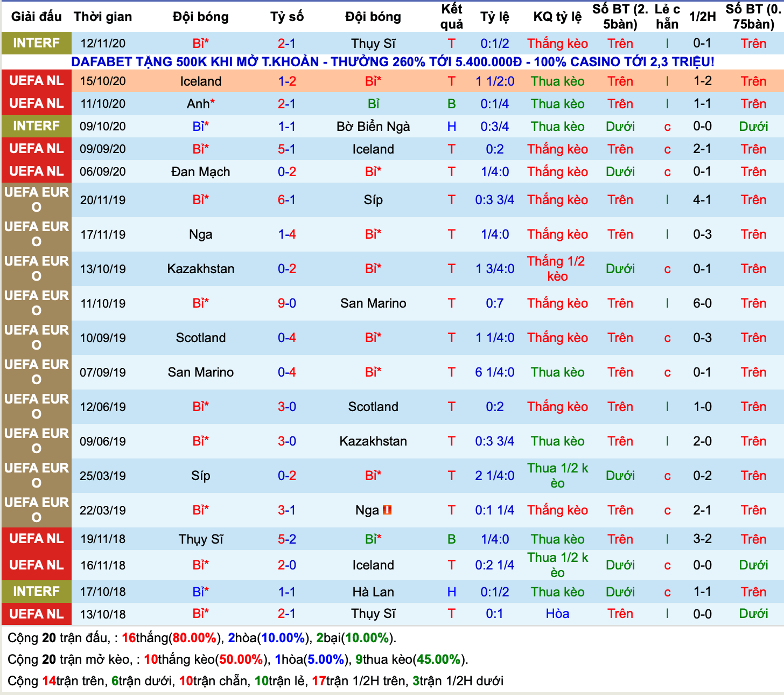This screenshot has height=695, width=784.
Task: Click the INTERF label on 17/10/18 row
Action: tap(36, 592)
